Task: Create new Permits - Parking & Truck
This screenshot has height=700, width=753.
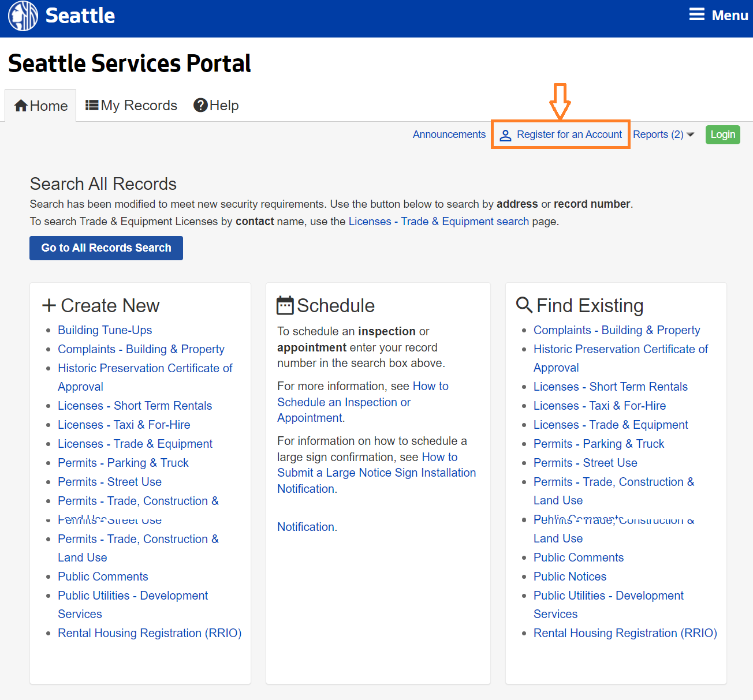Action: pyautogui.click(x=123, y=463)
